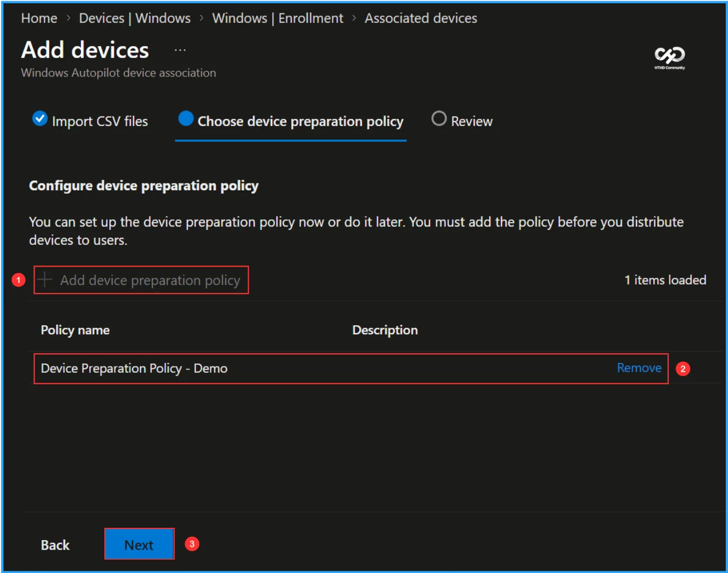Click the Add devices page title

coord(85,50)
